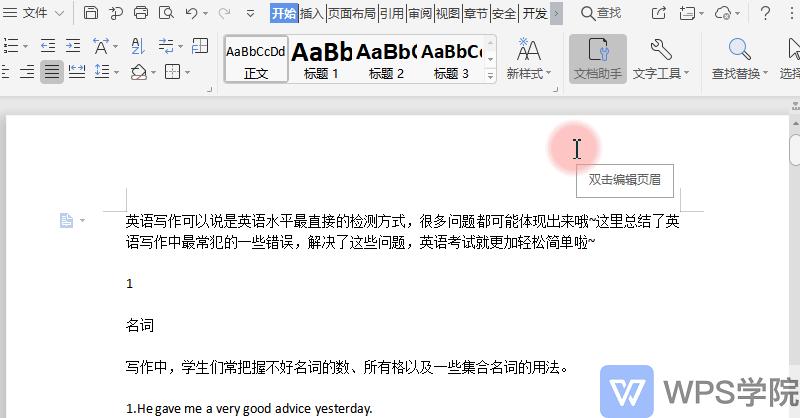This screenshot has width=800, height=418.
Task: Increase the paragraph indent
Action: pyautogui.click(x=73, y=46)
